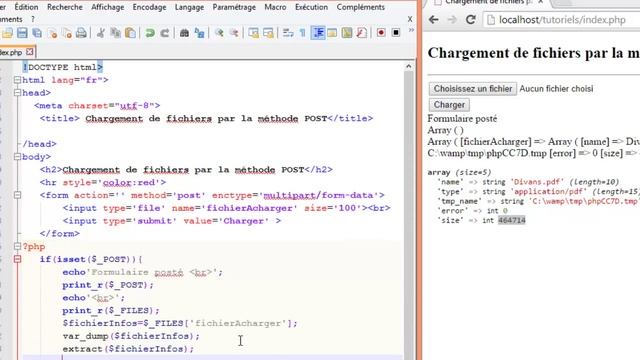The image size is (640, 360).
Task: Show the document map panel icon
Action: [347, 33]
